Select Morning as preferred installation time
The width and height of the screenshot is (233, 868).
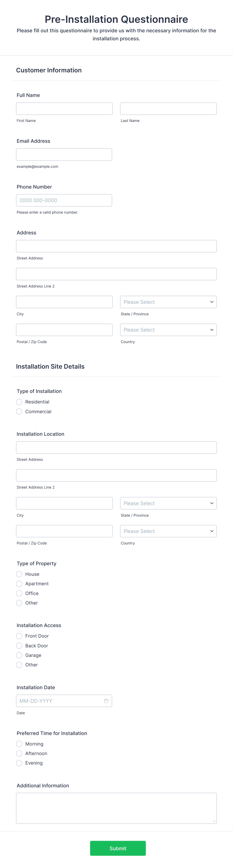point(19,744)
